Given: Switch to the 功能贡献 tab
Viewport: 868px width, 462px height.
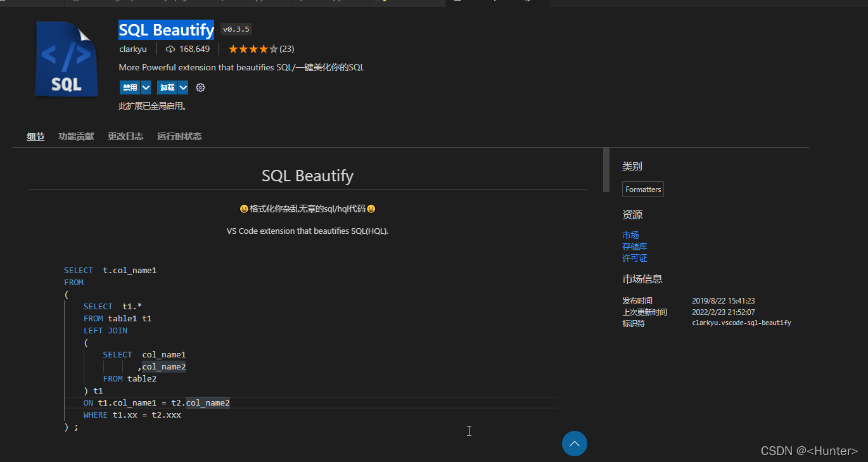Looking at the screenshot, I should pyautogui.click(x=76, y=136).
